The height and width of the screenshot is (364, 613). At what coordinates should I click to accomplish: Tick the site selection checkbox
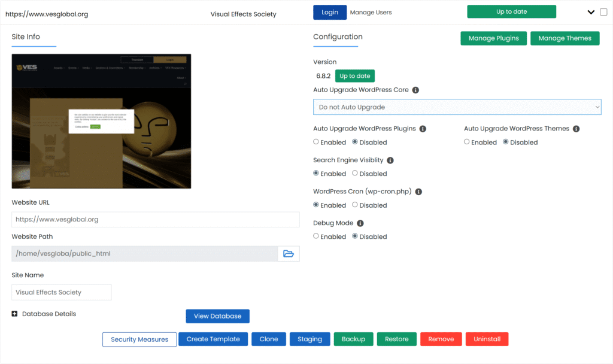click(603, 12)
